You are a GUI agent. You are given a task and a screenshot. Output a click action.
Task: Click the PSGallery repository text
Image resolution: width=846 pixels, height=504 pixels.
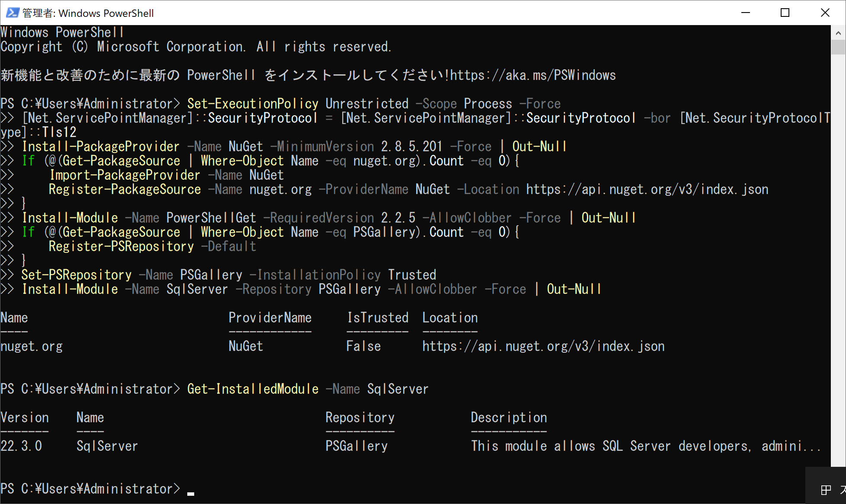click(x=356, y=446)
